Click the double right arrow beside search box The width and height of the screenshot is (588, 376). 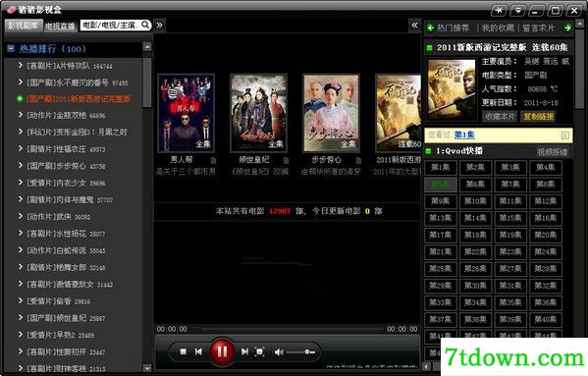(159, 26)
